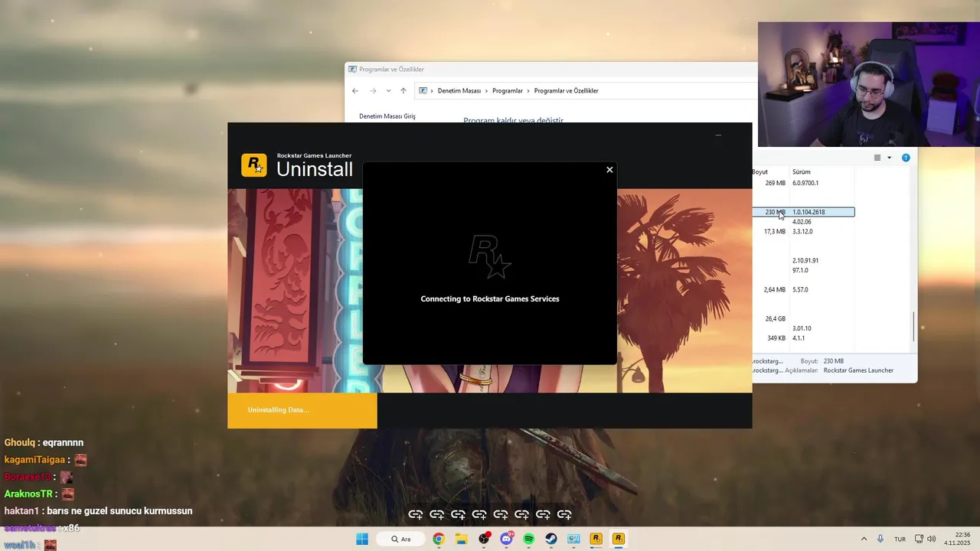980x551 pixels.
Task: Select row with version 2.10.91.91
Action: [x=803, y=260]
